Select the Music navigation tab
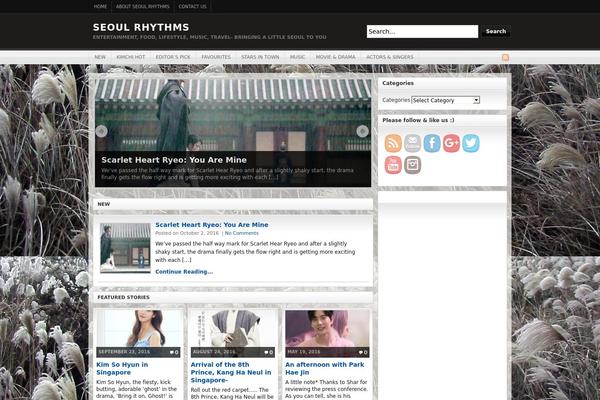Screen dimensions: 600x400 (x=297, y=57)
